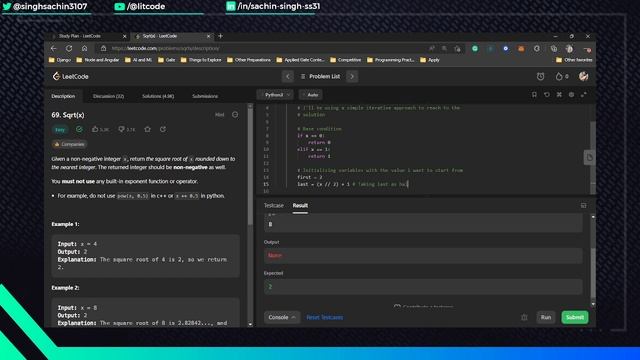This screenshot has width=640, height=360.
Task: Expand the Companies tag
Action: [69, 144]
